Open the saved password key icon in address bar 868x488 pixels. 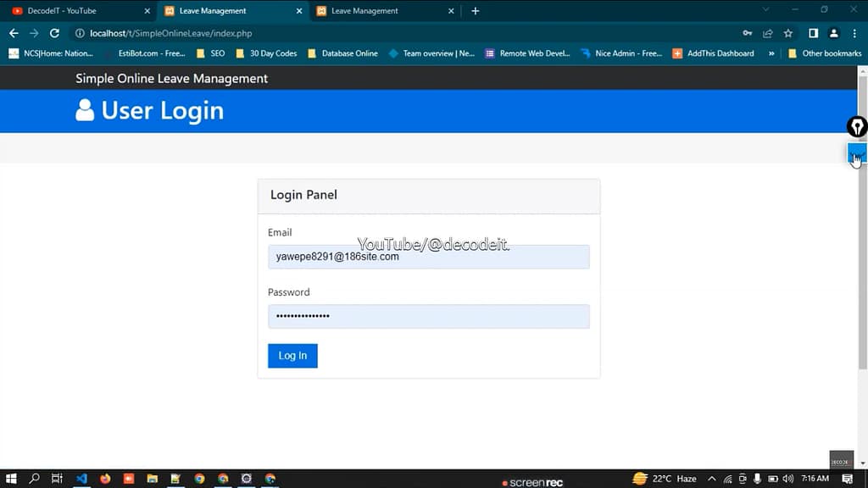(745, 34)
